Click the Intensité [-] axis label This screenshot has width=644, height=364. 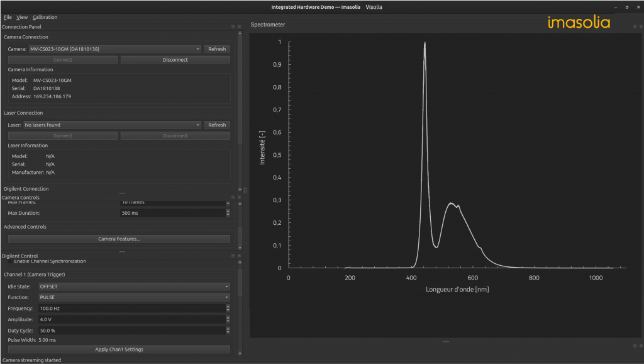click(262, 147)
